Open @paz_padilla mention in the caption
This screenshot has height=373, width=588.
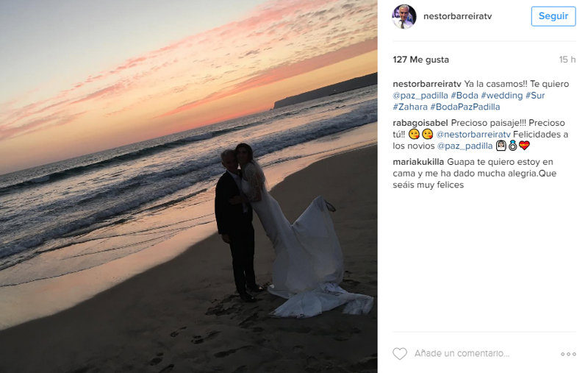(x=420, y=96)
